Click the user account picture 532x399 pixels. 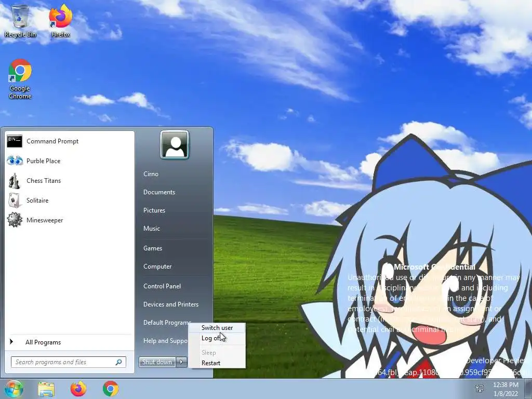click(175, 144)
